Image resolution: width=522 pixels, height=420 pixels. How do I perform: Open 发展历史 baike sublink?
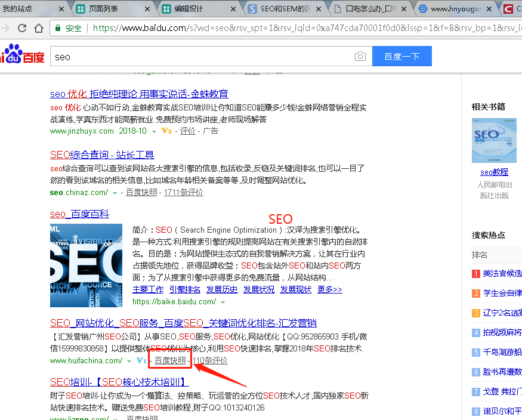point(222,289)
